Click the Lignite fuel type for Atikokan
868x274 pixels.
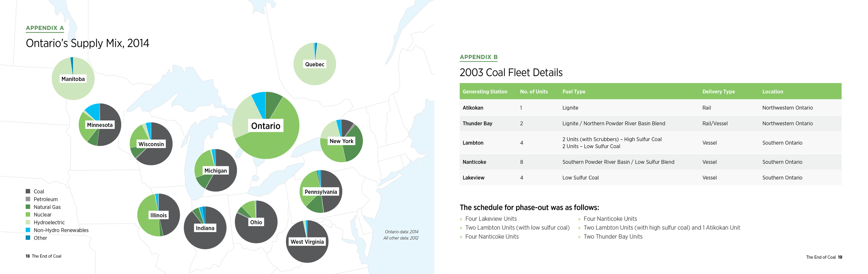point(570,108)
